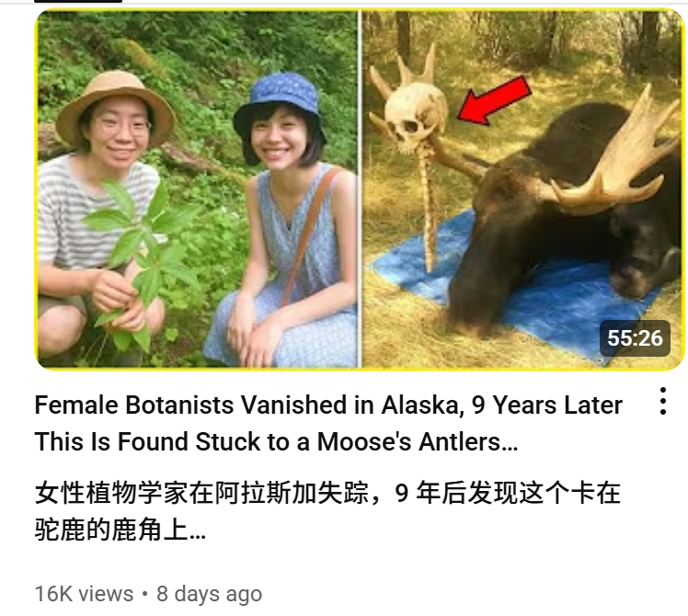
Task: Open the Female Botanists Vanished video title
Action: (x=328, y=423)
